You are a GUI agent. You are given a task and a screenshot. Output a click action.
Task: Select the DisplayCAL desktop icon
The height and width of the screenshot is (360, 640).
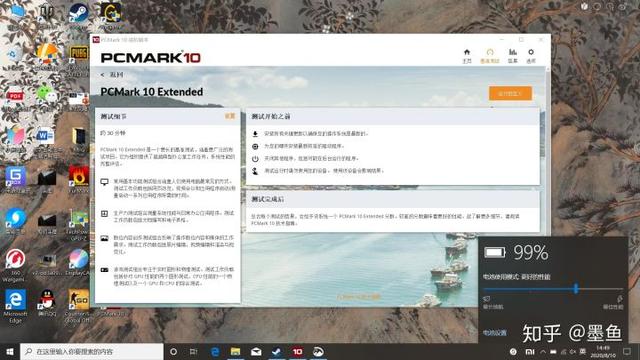[x=78, y=262]
